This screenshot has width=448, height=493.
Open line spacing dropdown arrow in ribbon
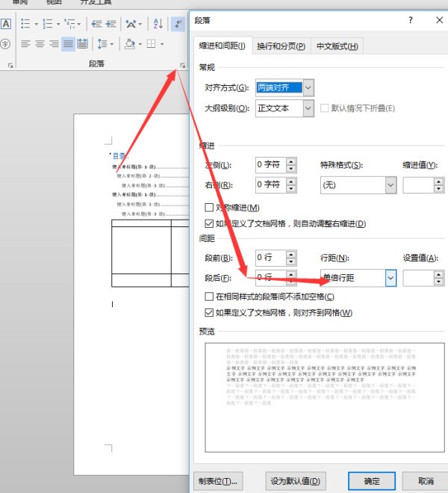coord(111,44)
